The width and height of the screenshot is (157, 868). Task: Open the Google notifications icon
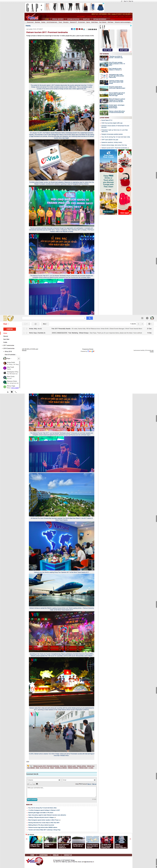(147, 318)
